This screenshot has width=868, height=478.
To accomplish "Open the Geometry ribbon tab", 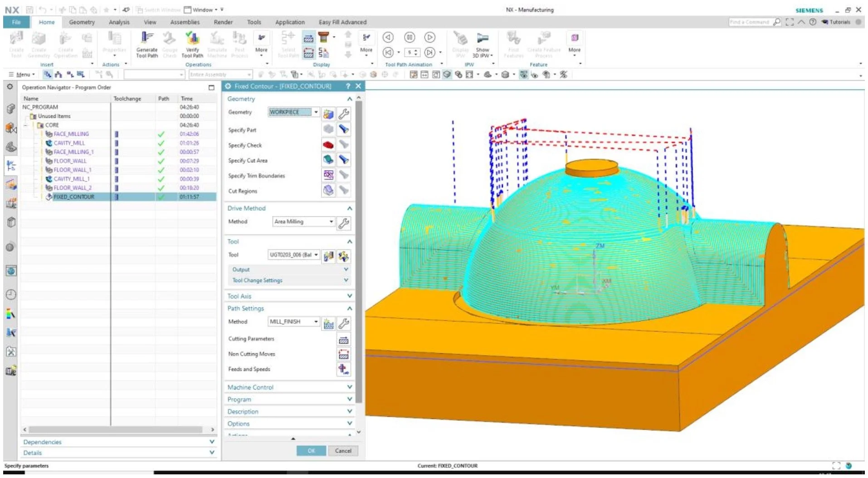I will 82,22.
